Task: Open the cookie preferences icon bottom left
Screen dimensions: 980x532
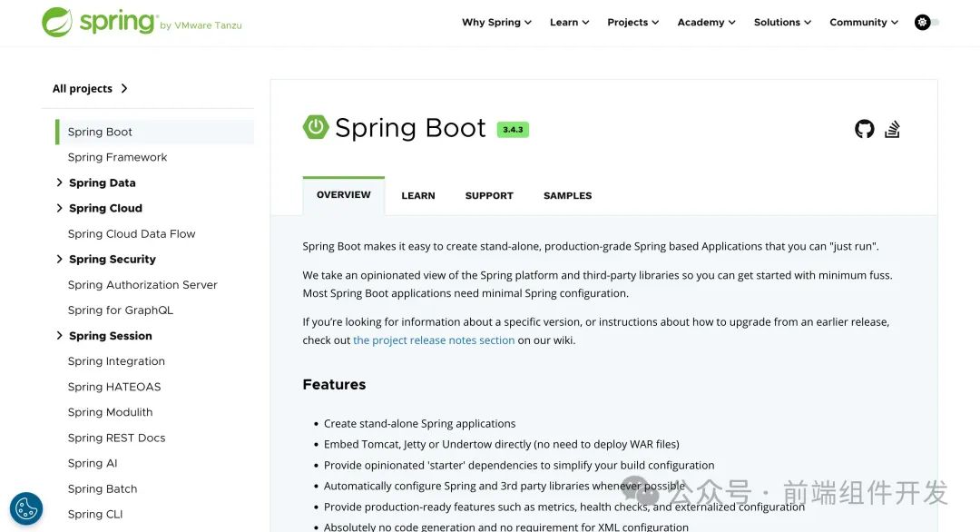Action: click(x=25, y=507)
